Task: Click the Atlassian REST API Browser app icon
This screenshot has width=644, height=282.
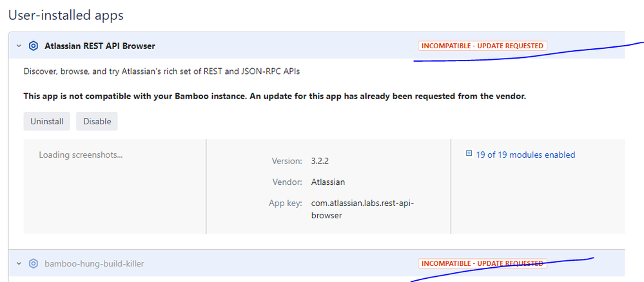Action: 34,46
